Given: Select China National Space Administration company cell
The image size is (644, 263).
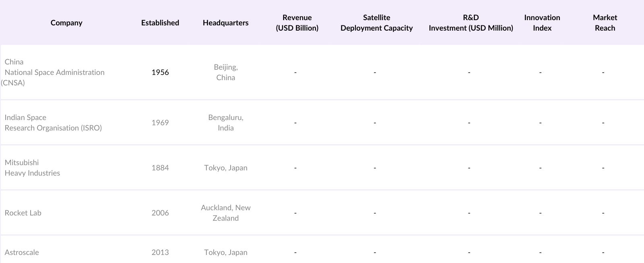Looking at the screenshot, I should (x=54, y=72).
